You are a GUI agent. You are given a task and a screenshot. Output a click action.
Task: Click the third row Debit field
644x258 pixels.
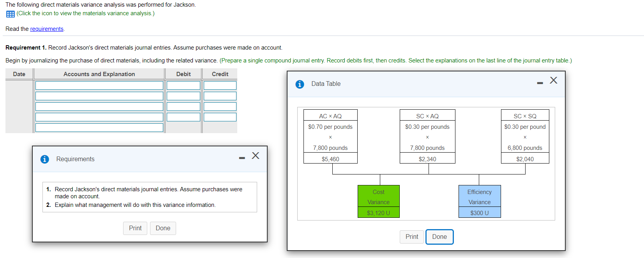pyautogui.click(x=183, y=107)
